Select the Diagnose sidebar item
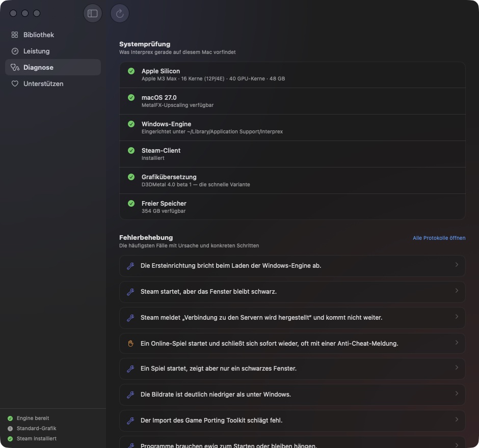The width and height of the screenshot is (479, 448). pyautogui.click(x=53, y=67)
